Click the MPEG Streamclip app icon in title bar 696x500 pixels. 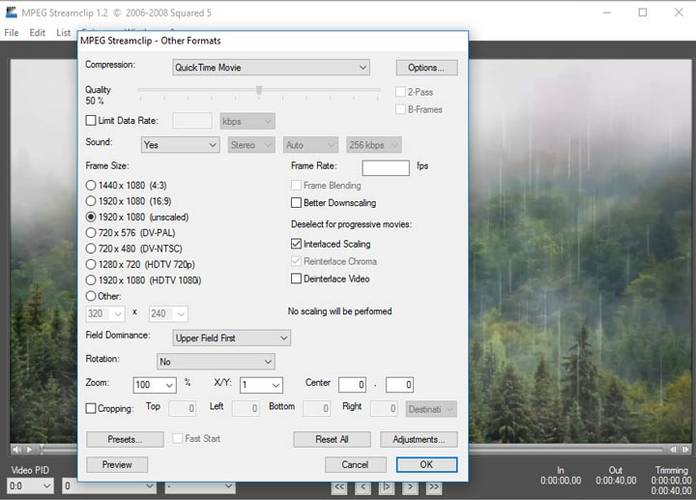coord(11,12)
